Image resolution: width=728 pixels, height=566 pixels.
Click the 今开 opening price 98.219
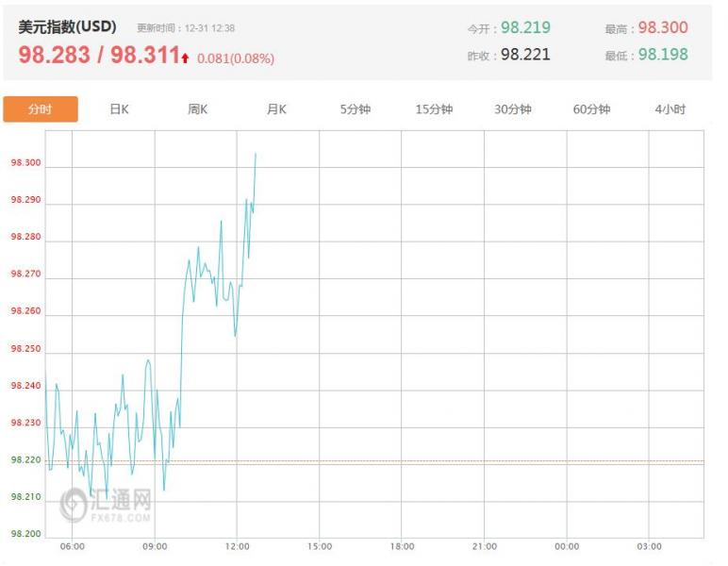pos(525,28)
